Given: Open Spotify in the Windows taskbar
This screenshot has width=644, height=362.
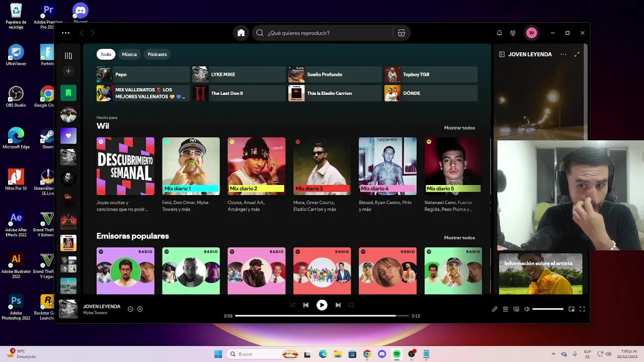Looking at the screenshot, I should [x=397, y=354].
